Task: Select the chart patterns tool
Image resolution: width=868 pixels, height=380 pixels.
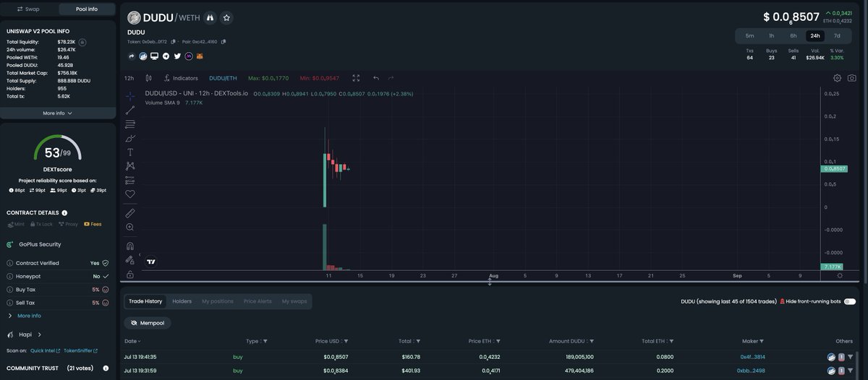Action: click(x=130, y=166)
